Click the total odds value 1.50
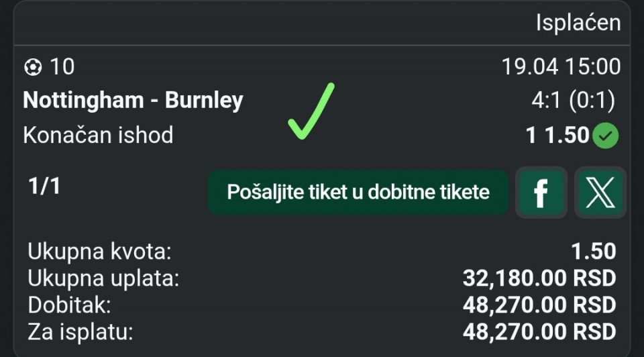This screenshot has height=357, width=644. pyautogui.click(x=593, y=252)
